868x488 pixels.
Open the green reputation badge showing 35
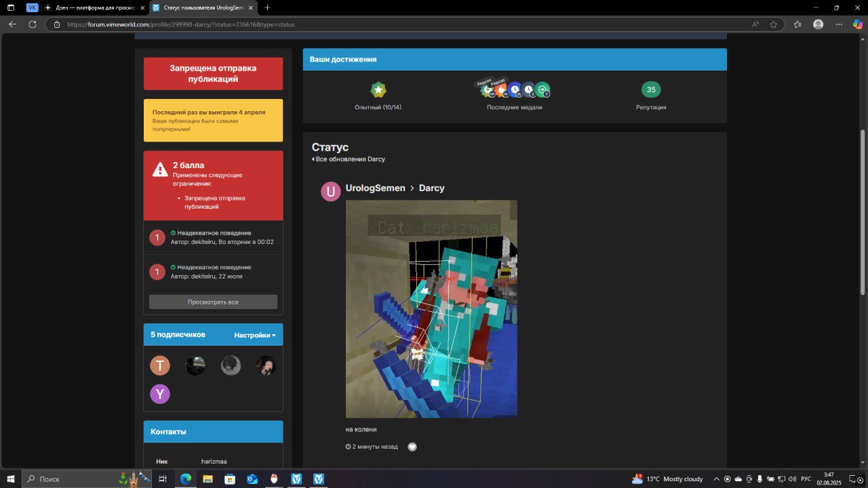tap(651, 89)
